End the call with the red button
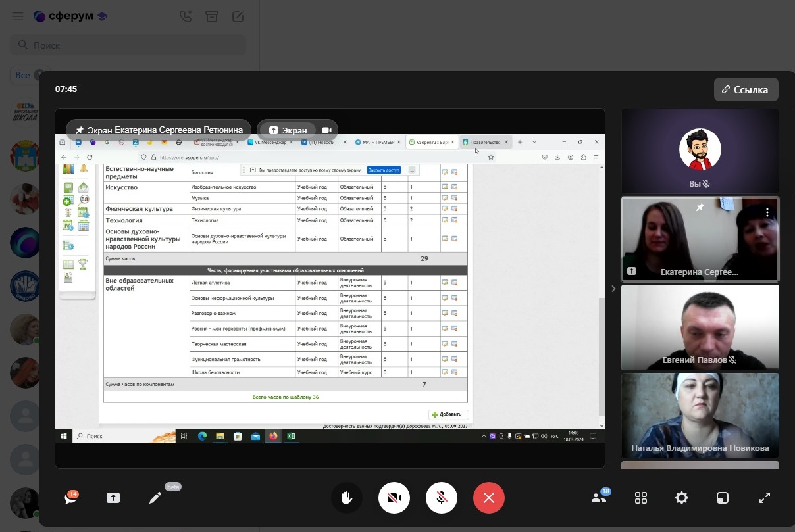 (488, 498)
